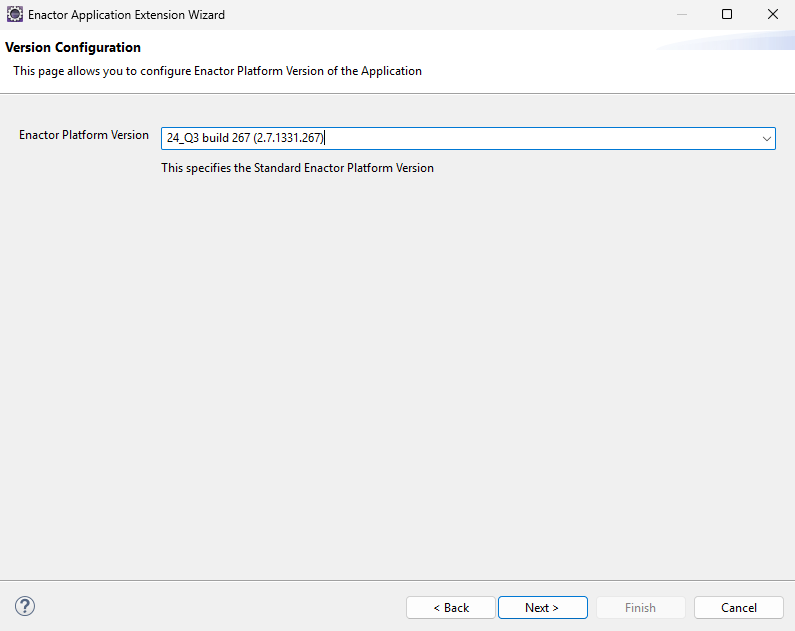Proceed with the Next button
Image resolution: width=795 pixels, height=631 pixels.
pyautogui.click(x=543, y=608)
